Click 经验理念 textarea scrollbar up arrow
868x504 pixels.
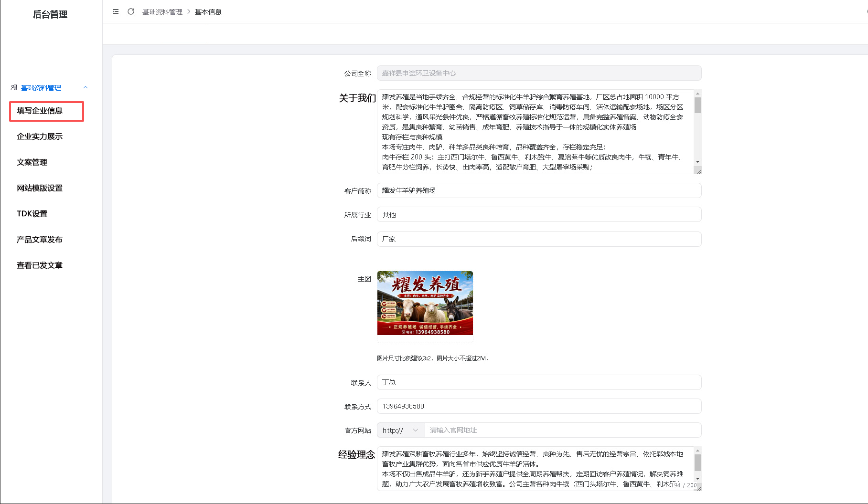tap(697, 451)
